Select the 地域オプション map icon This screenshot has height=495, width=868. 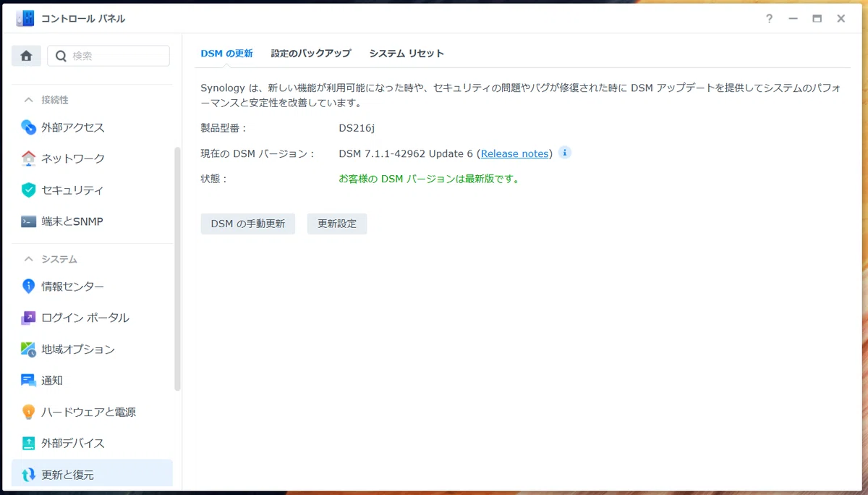pyautogui.click(x=28, y=350)
